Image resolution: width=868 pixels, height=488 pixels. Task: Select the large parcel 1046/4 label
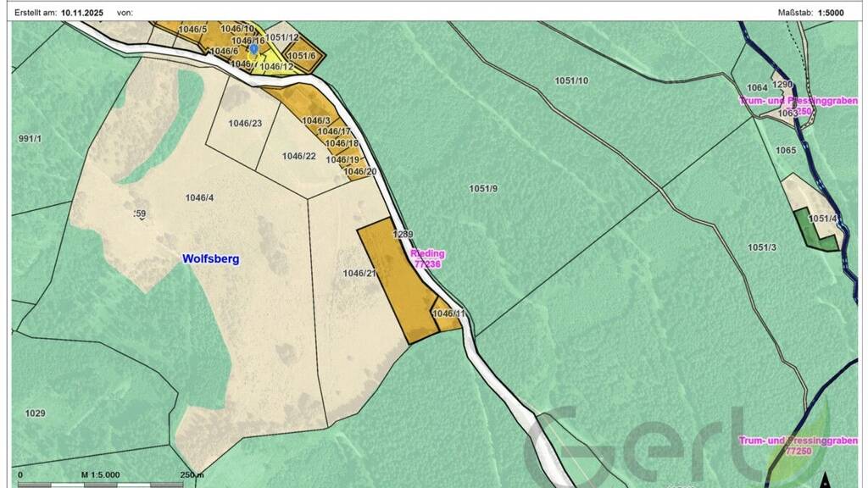tap(199, 198)
